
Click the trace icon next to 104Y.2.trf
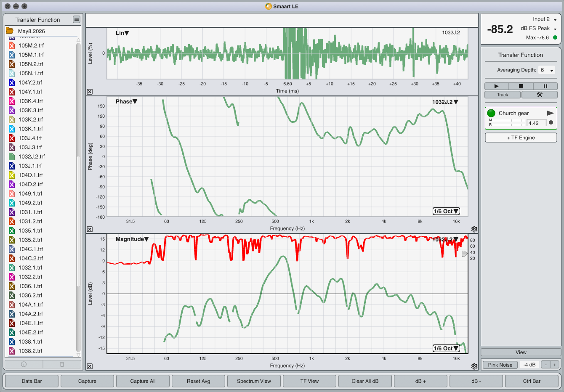pos(12,82)
